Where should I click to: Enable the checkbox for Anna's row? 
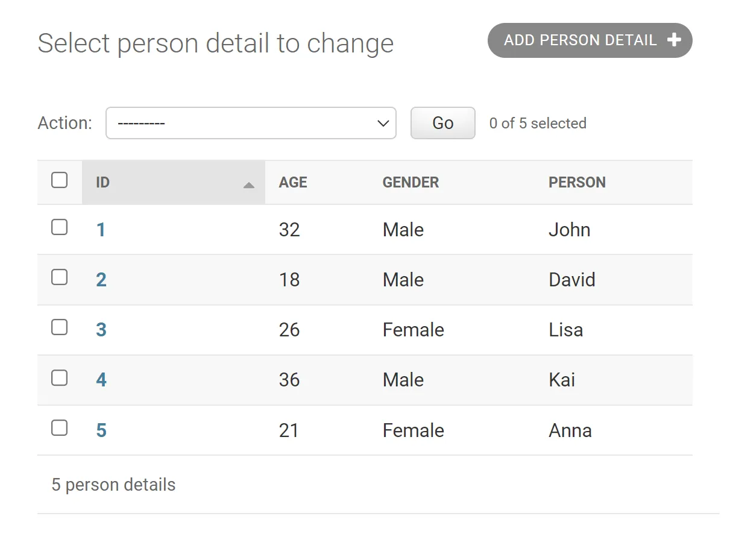point(59,428)
